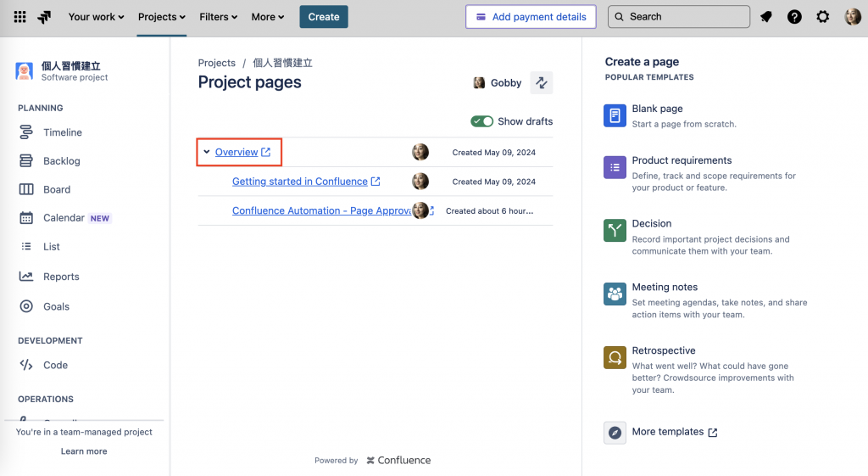The height and width of the screenshot is (476, 868).
Task: Go to Timeline in sidebar
Action: pos(63,132)
